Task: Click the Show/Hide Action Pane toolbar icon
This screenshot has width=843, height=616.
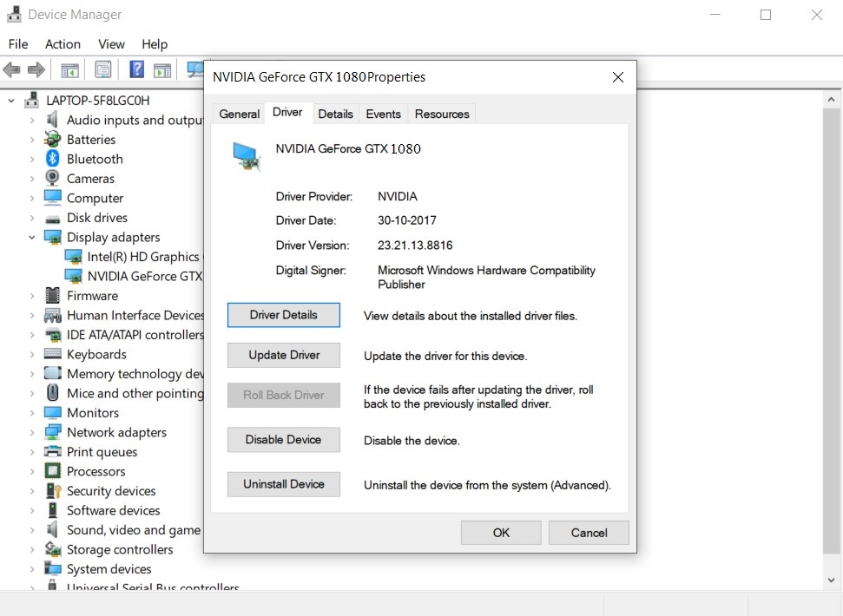Action: click(161, 69)
